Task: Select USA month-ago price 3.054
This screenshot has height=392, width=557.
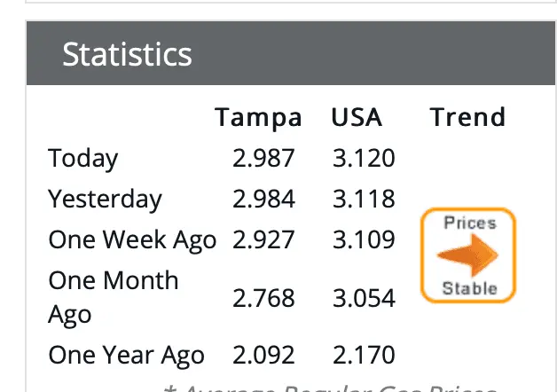Action: [364, 297]
